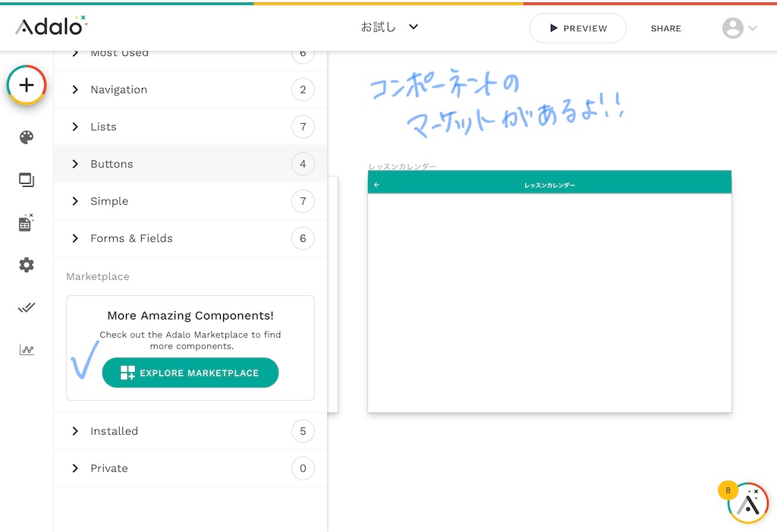The width and height of the screenshot is (777, 532).
Task: Click the Play icon inside Preview button
Action: pos(553,28)
